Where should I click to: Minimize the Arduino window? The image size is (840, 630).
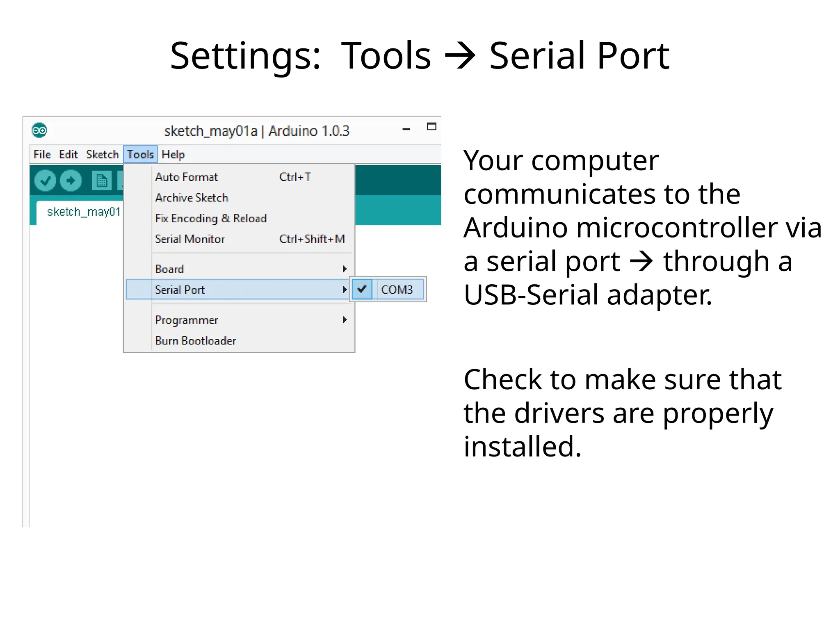[406, 129]
